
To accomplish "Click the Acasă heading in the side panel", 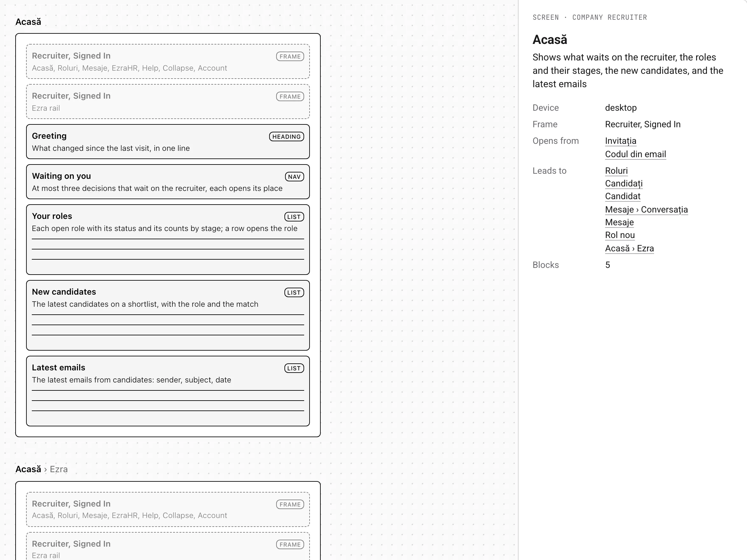I will (x=550, y=39).
